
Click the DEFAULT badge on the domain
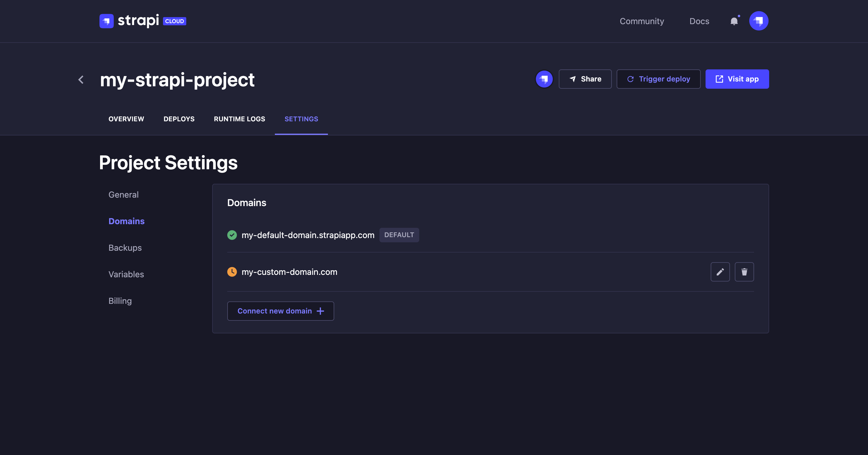tap(399, 235)
